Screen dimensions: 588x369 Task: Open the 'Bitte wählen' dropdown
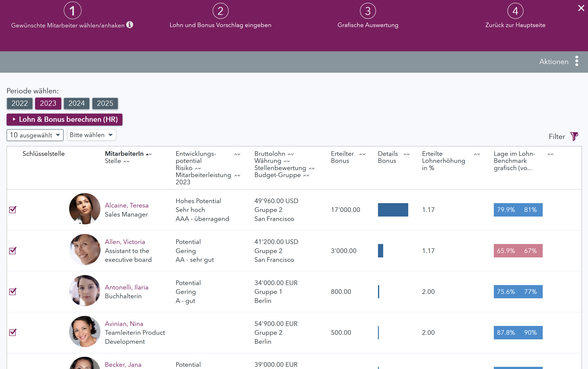click(91, 135)
